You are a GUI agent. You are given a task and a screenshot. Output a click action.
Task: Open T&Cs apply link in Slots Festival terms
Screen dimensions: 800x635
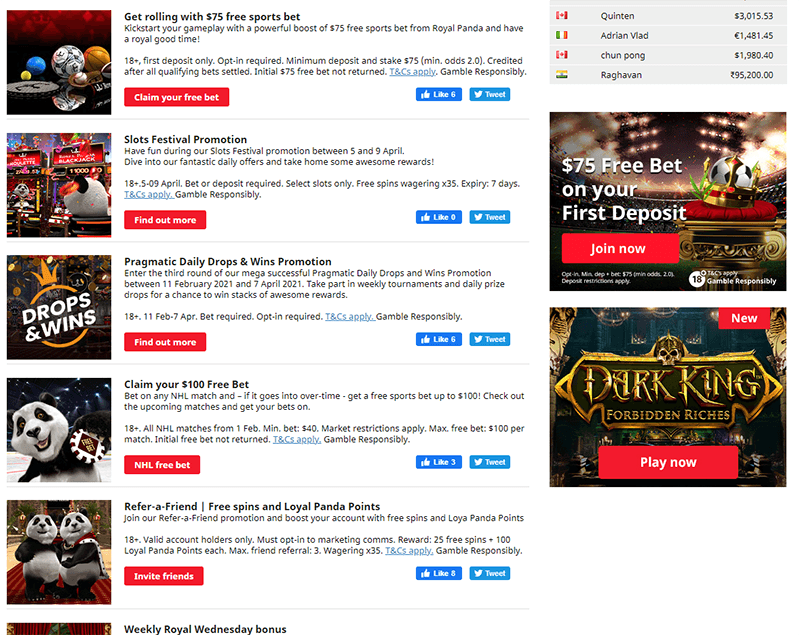pos(148,195)
